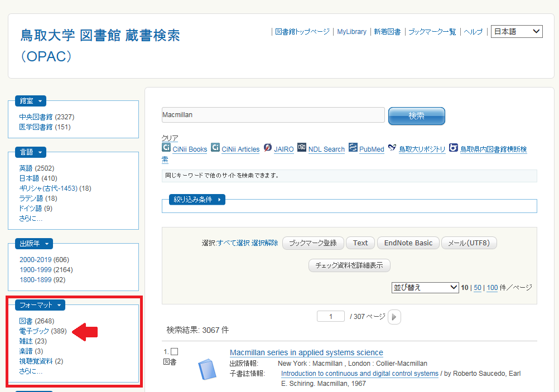Collapse the 館室 facet panel

pos(31,101)
